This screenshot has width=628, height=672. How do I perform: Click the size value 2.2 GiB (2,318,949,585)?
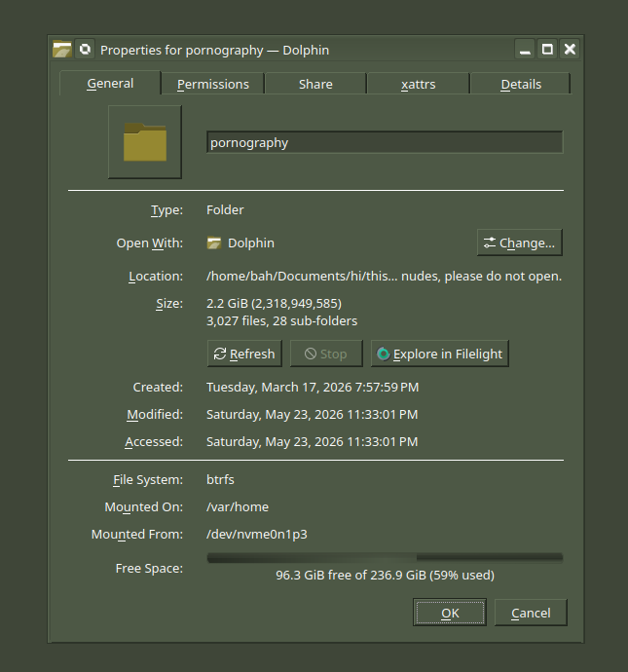click(275, 304)
